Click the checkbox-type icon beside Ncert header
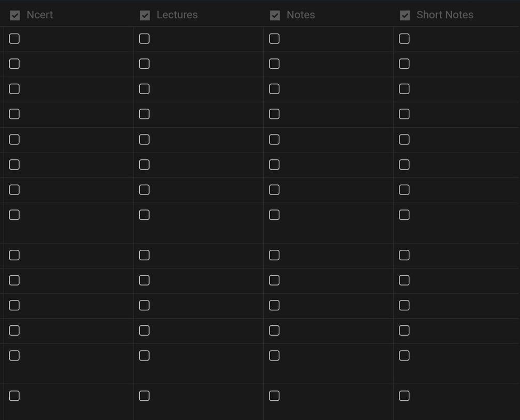This screenshot has height=420, width=520. 15,16
